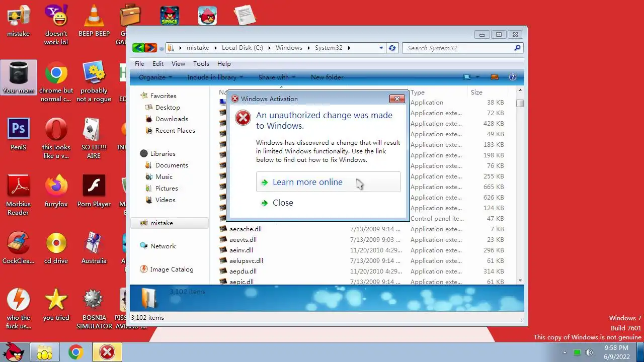Screen dimensions: 644x362
Task: Select the Flash Player desktop icon
Action: click(x=94, y=191)
